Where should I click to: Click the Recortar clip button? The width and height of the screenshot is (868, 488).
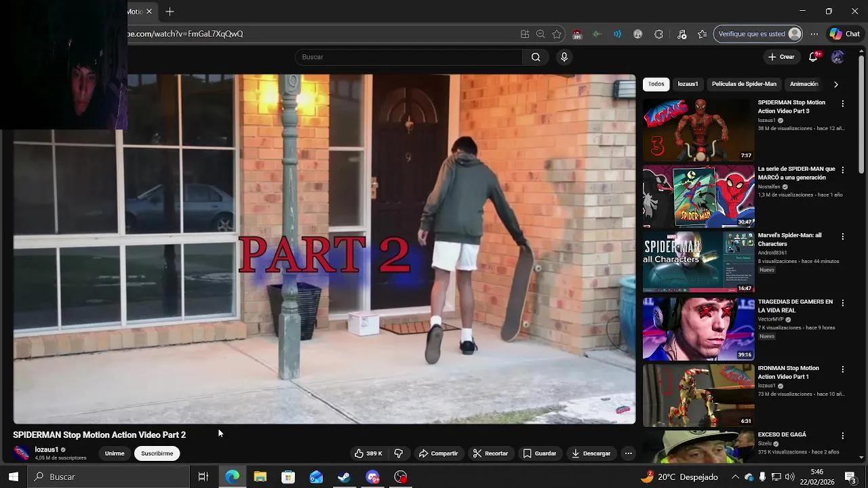(x=490, y=453)
